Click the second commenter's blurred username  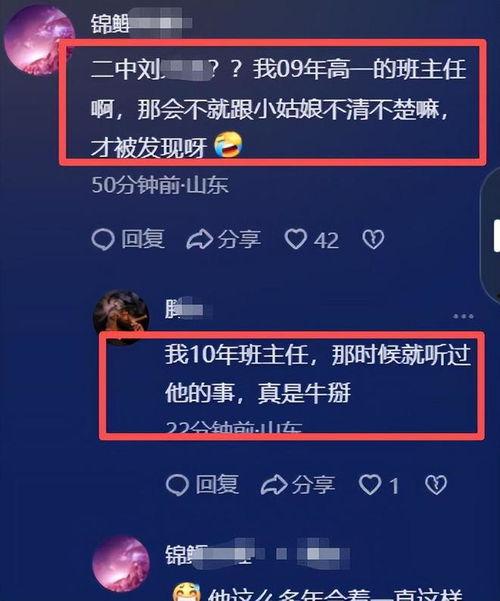tap(185, 309)
